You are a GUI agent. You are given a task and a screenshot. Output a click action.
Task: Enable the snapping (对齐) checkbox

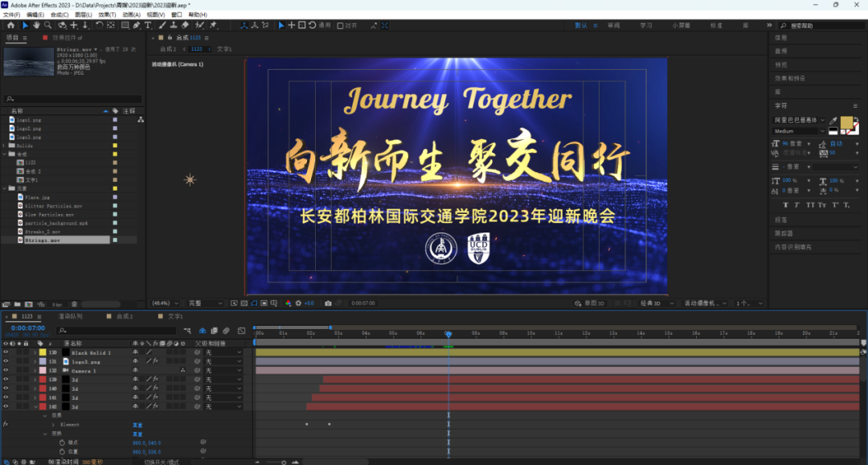pyautogui.click(x=339, y=25)
